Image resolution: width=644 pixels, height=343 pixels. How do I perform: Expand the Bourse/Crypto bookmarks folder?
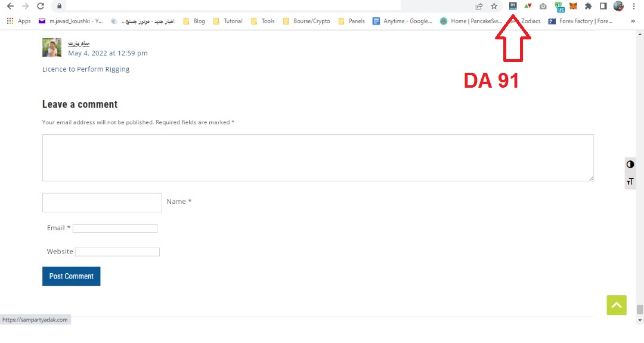coord(306,21)
